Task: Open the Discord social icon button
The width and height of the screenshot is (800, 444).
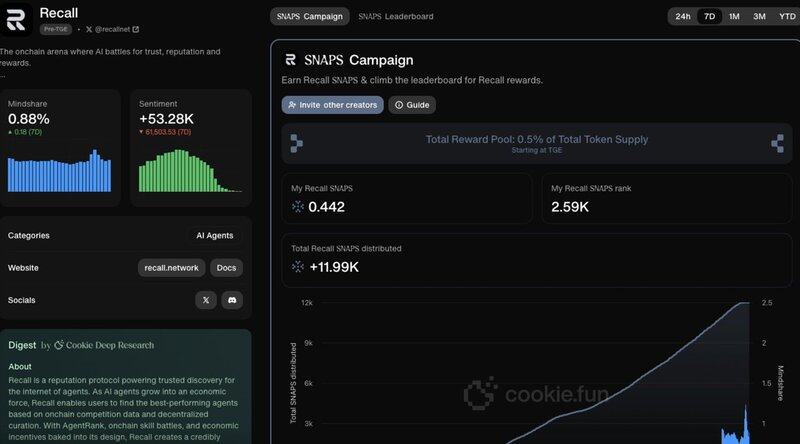Action: (232, 300)
